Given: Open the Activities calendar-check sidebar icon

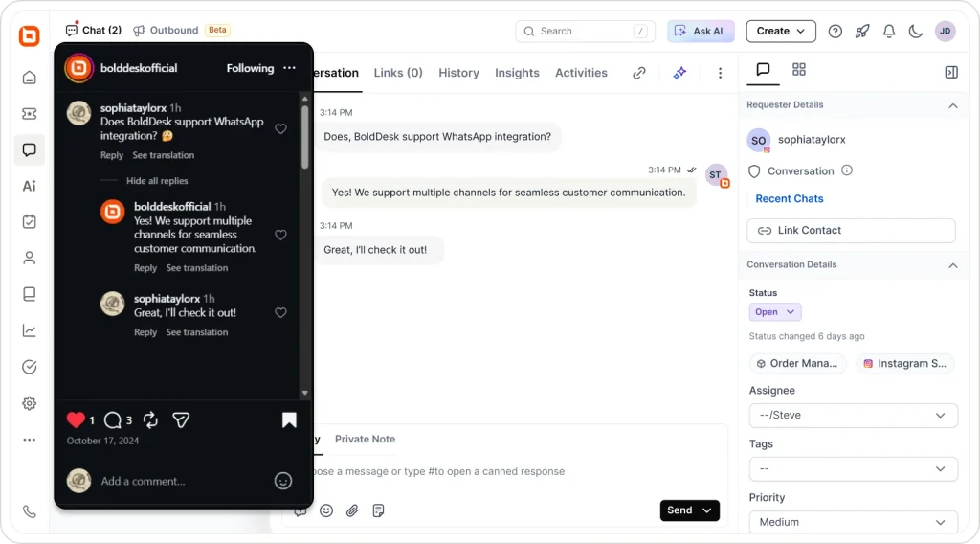Looking at the screenshot, I should [x=30, y=221].
